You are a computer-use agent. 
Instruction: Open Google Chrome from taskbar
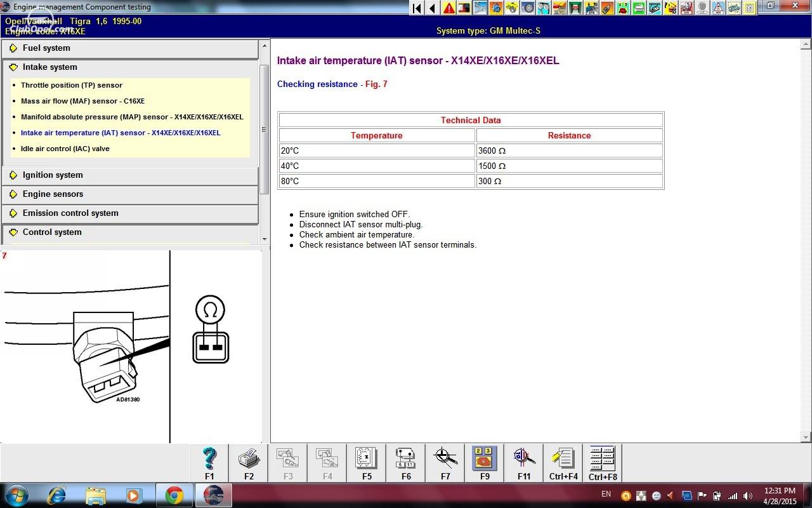[174, 495]
